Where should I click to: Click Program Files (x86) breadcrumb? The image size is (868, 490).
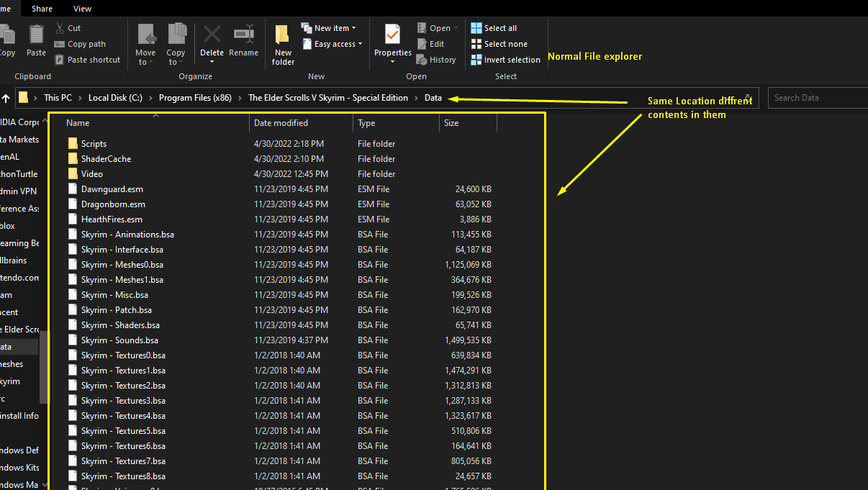[x=195, y=98]
